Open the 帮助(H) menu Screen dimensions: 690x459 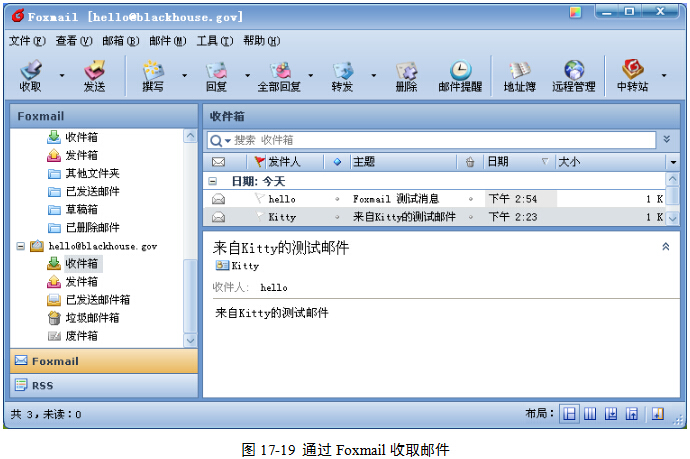(262, 41)
